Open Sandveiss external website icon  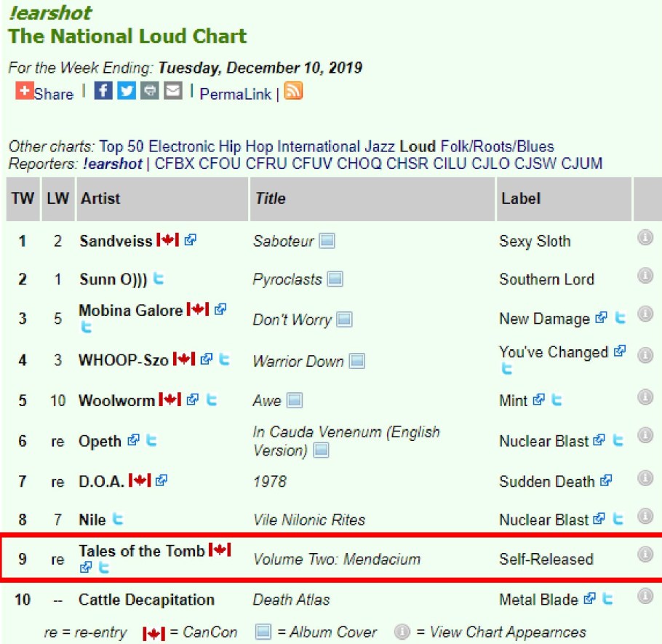[190, 240]
